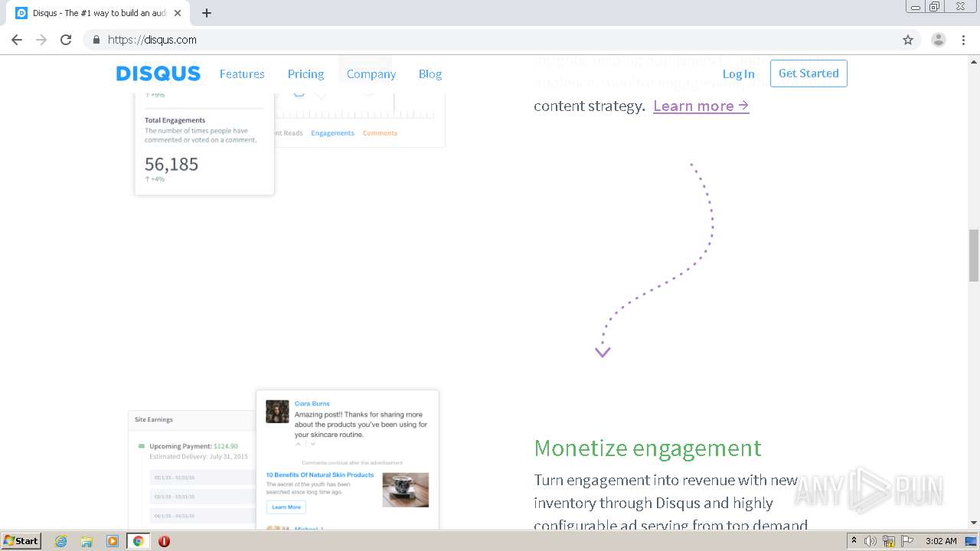Open the Pricing page
The height and width of the screenshot is (551, 980).
305,74
